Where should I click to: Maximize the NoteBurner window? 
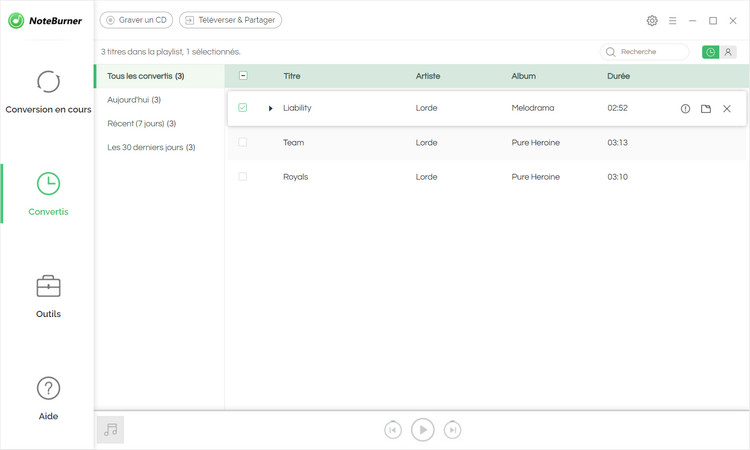713,21
